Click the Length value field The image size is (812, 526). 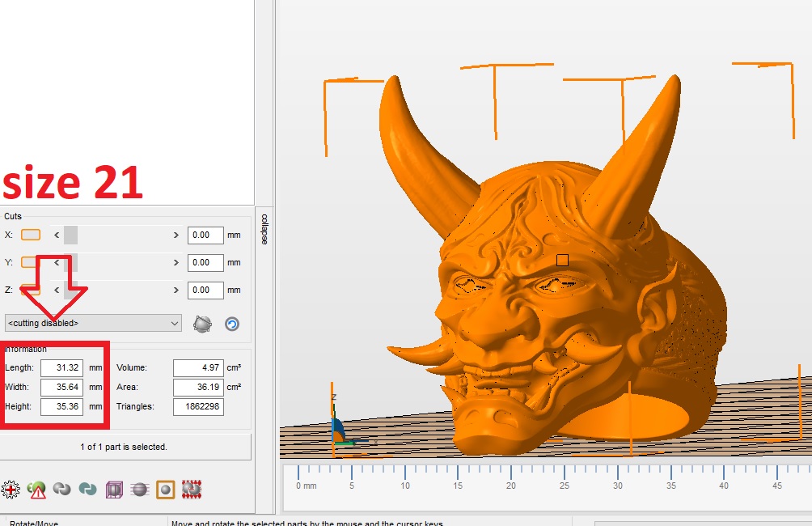61,367
